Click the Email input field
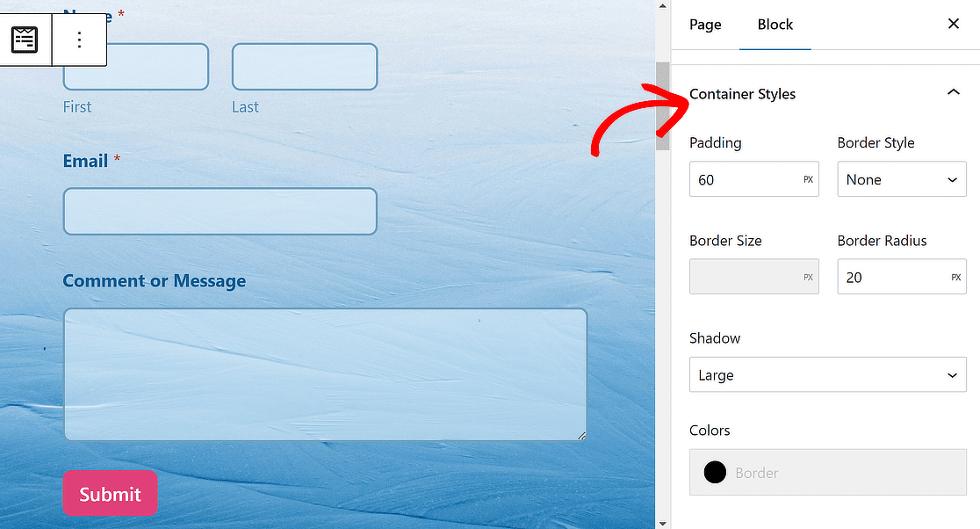The image size is (980, 529). pyautogui.click(x=220, y=212)
